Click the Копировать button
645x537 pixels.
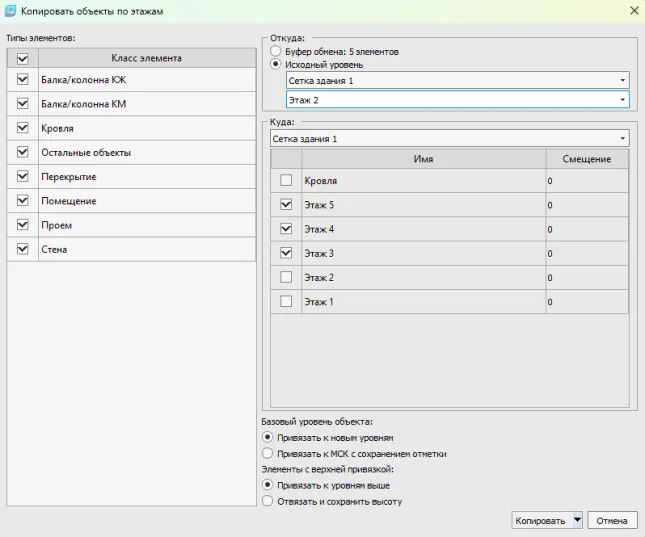point(540,521)
